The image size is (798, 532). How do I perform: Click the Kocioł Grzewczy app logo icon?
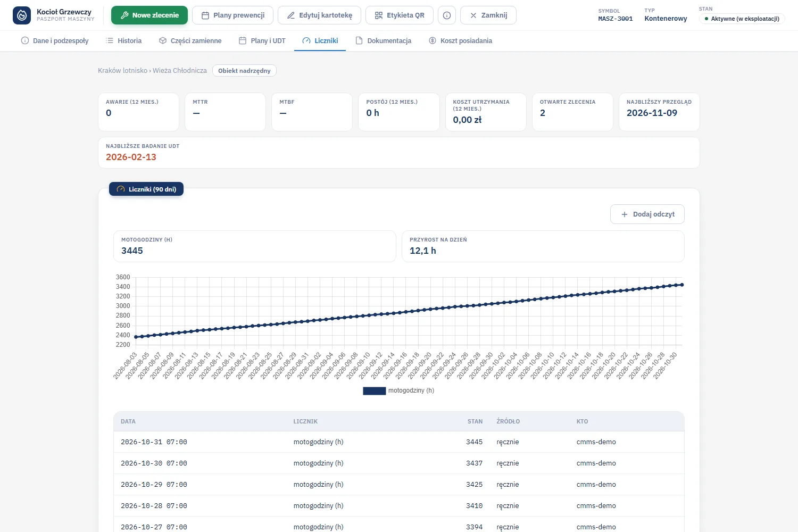(22, 15)
